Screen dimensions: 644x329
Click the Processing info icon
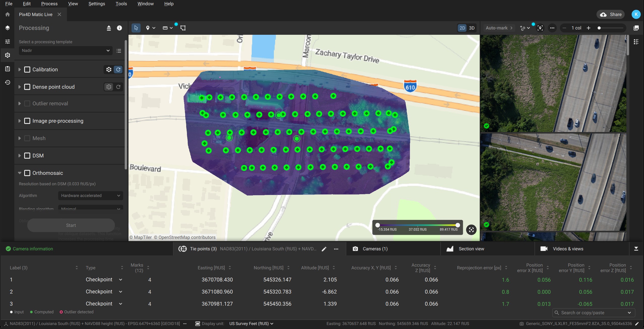point(119,28)
